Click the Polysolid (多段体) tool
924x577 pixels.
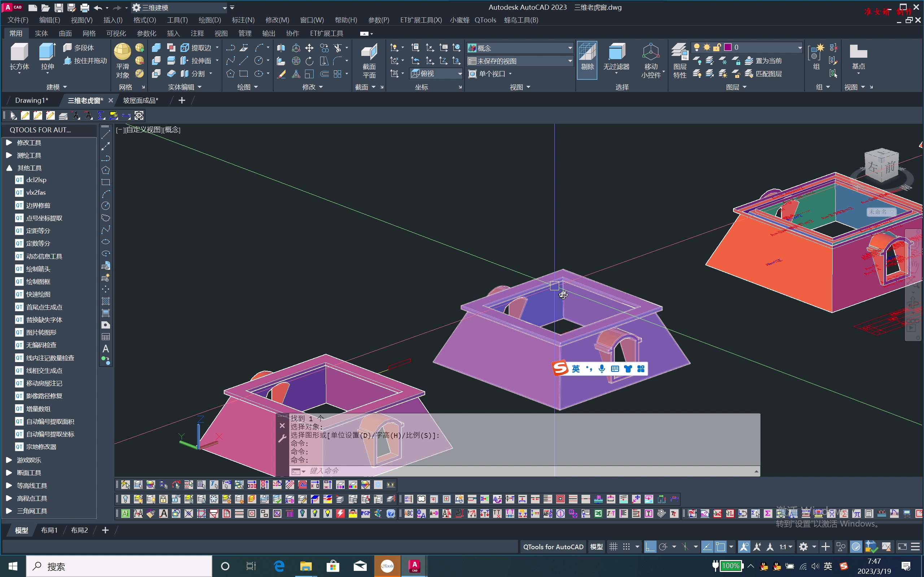point(79,48)
